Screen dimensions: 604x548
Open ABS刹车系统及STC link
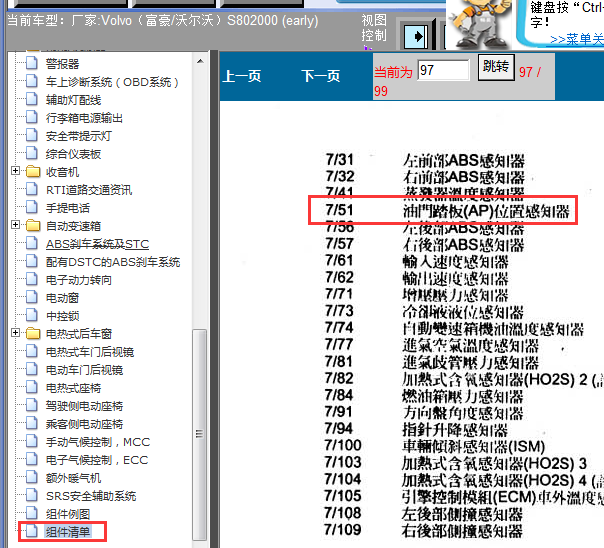click(97, 244)
